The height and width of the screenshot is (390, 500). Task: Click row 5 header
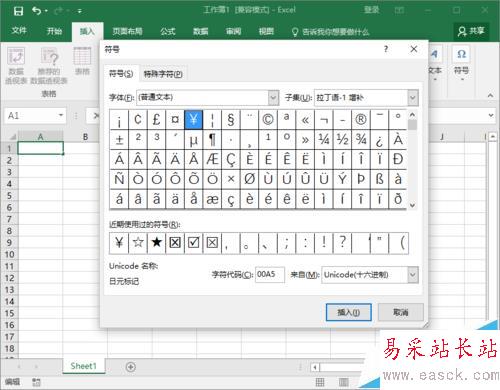click(x=9, y=196)
